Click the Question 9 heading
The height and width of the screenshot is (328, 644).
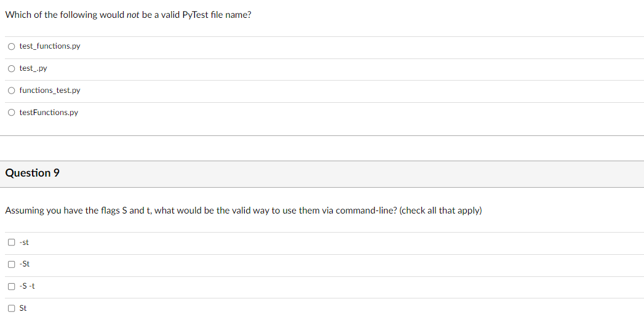pos(32,173)
